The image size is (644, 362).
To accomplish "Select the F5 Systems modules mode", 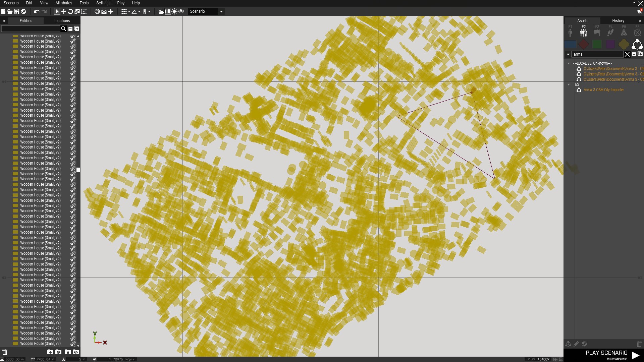I will pos(624,31).
